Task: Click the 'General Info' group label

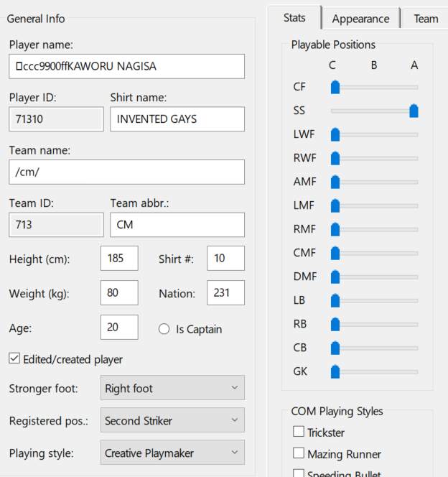Action: (36, 19)
